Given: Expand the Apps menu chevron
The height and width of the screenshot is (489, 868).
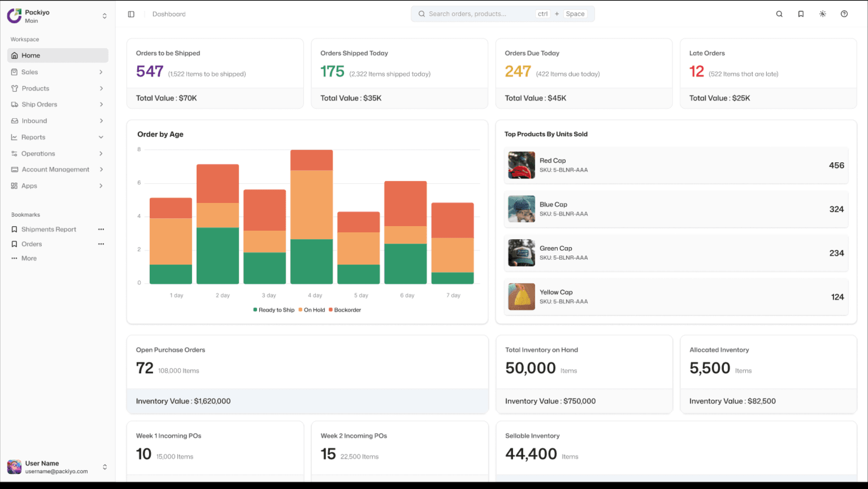Looking at the screenshot, I should pos(101,186).
